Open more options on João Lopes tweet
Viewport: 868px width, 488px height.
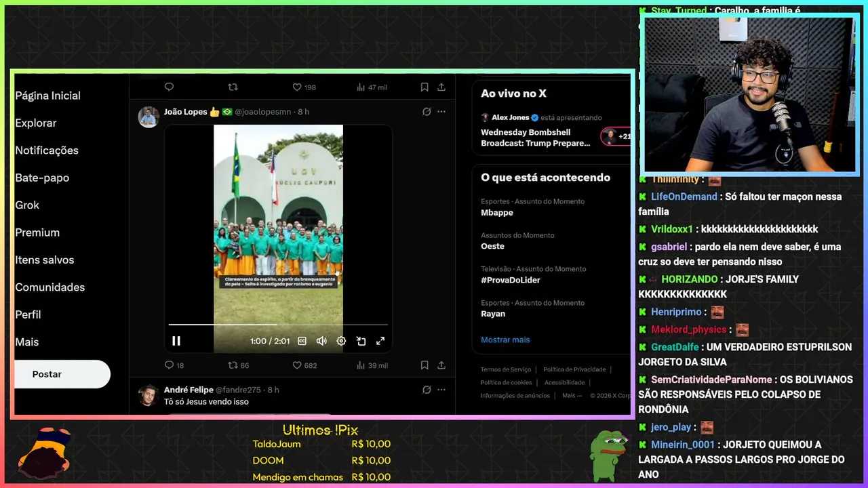(441, 112)
